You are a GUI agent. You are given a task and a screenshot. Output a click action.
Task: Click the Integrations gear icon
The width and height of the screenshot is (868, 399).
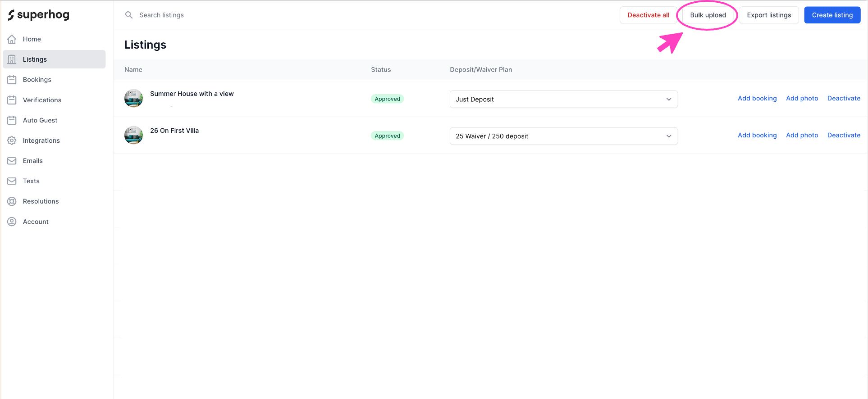(12, 141)
